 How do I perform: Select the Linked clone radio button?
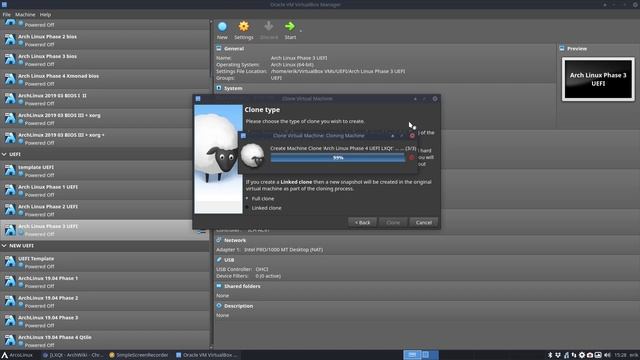247,208
